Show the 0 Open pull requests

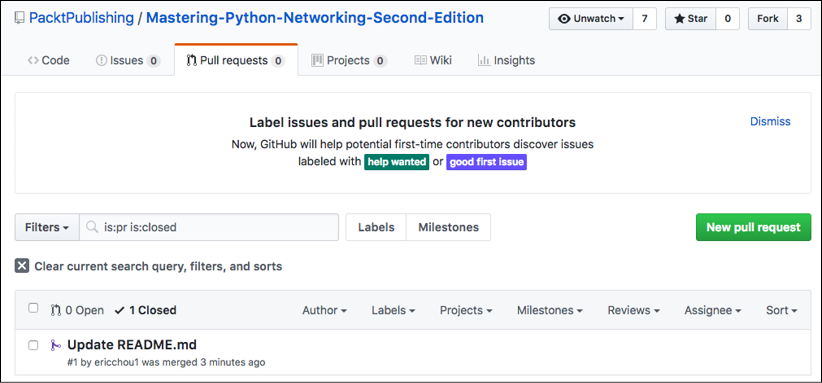click(77, 310)
